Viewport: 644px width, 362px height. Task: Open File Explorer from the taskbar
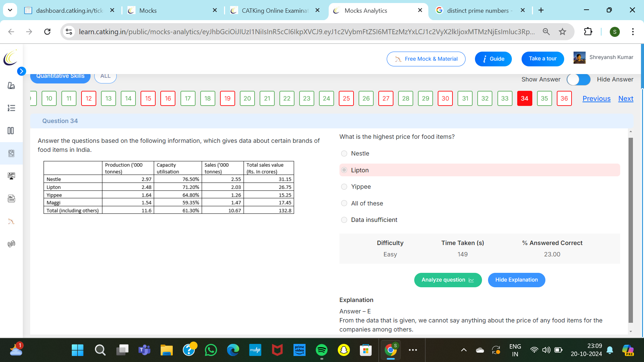pyautogui.click(x=166, y=350)
